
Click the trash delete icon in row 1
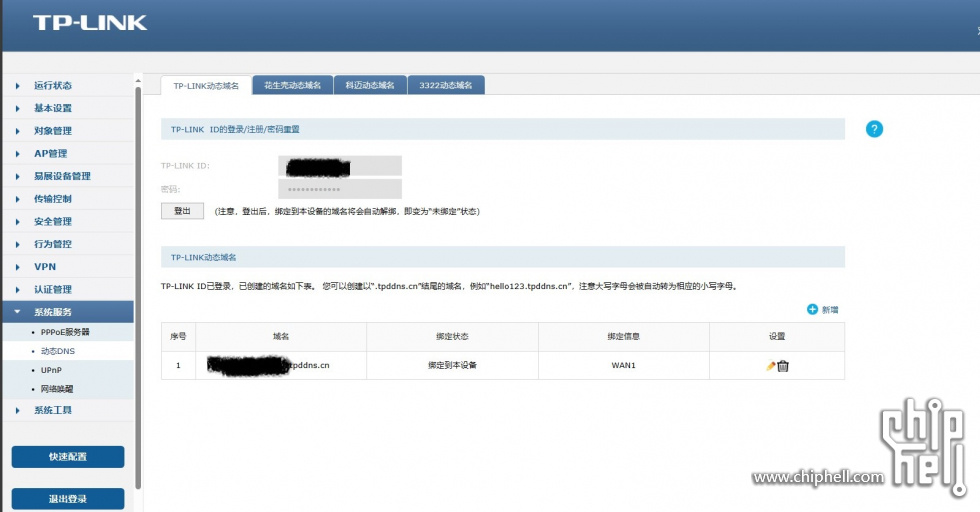(x=783, y=366)
